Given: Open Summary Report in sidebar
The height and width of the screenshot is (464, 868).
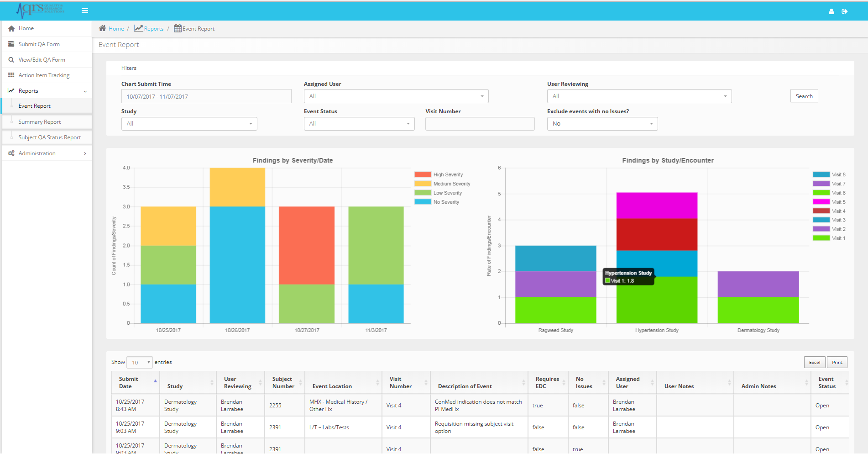Looking at the screenshot, I should [40, 122].
